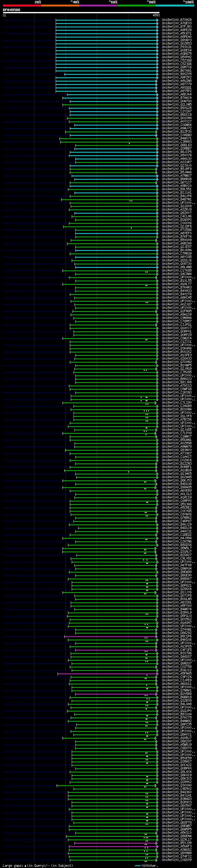
Task: Select the query name BP049508
Action: 11,10
